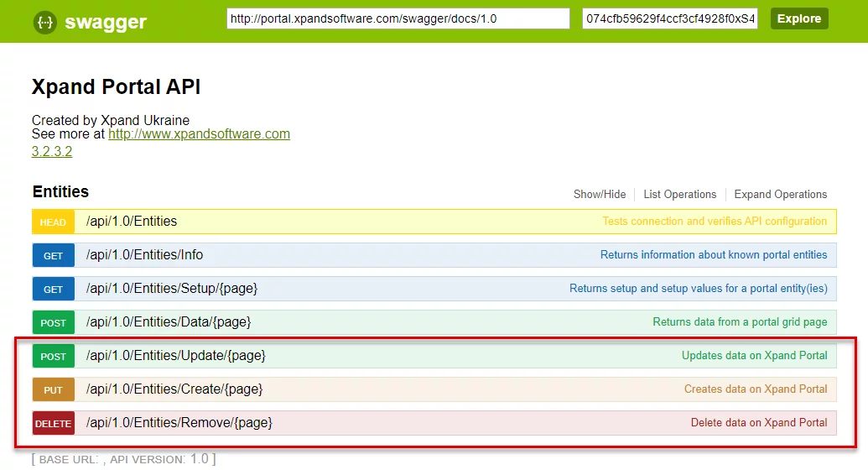
Task: Click the DELETE method badge
Action: [x=53, y=424]
